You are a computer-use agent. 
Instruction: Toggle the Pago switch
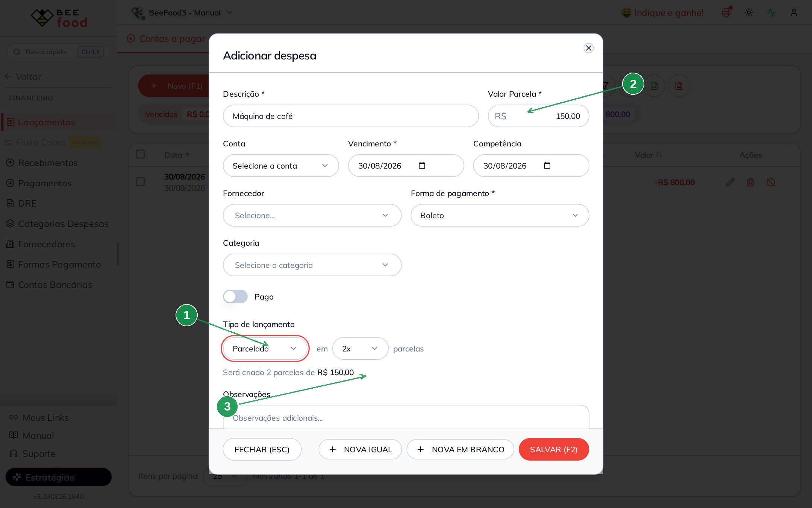coord(235,297)
